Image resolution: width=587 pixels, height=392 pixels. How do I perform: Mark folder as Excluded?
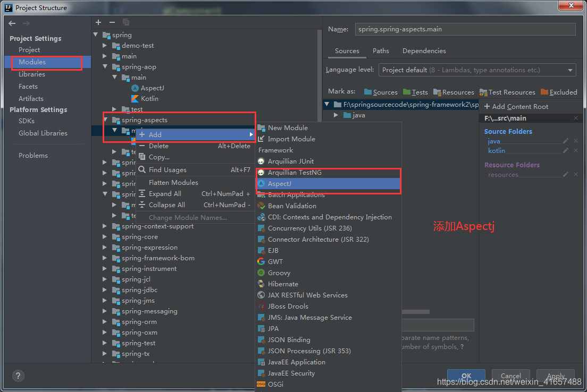[559, 92]
